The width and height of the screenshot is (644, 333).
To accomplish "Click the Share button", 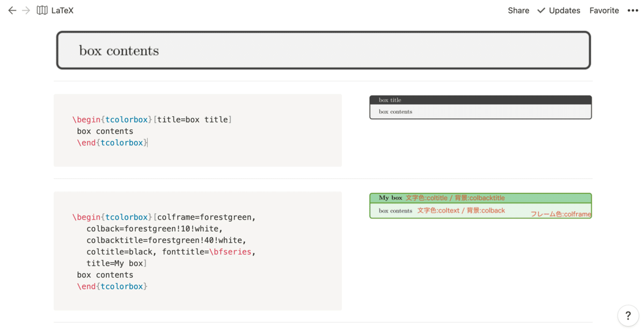I will [518, 10].
